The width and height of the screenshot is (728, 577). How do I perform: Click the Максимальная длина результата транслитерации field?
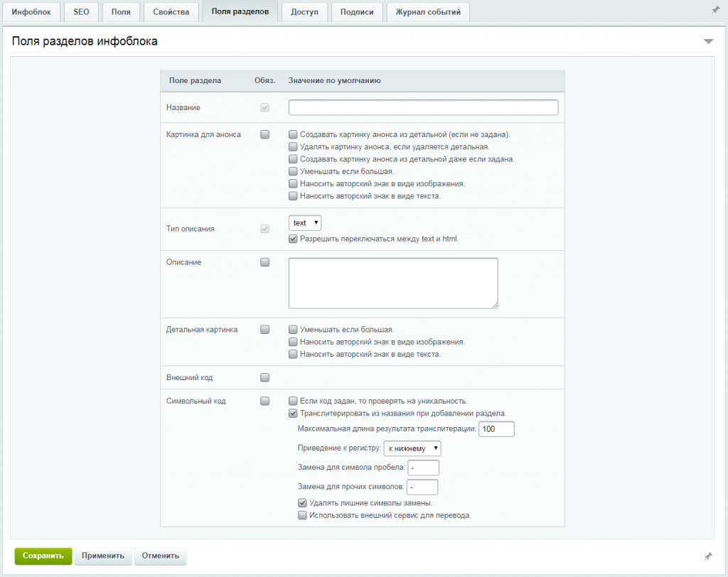coord(496,429)
